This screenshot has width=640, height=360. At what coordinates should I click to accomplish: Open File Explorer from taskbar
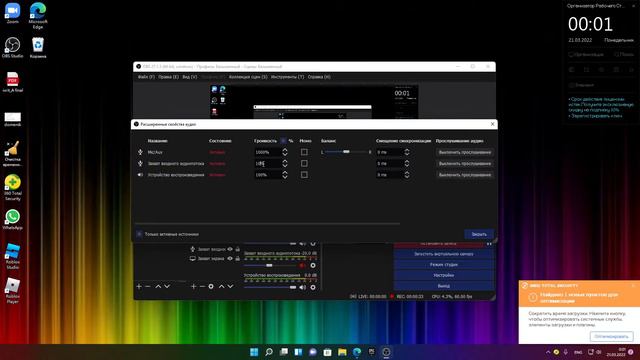(x=342, y=352)
